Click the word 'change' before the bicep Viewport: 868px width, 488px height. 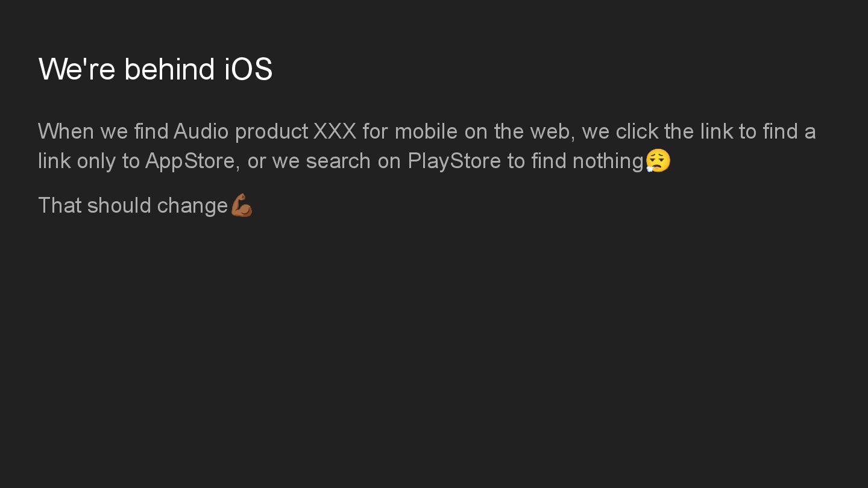pyautogui.click(x=192, y=206)
